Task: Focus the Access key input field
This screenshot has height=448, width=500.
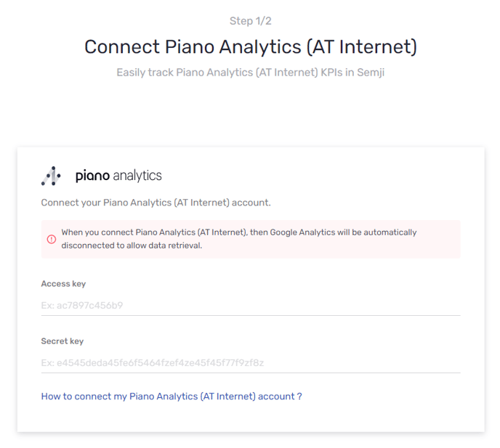Action: point(250,306)
